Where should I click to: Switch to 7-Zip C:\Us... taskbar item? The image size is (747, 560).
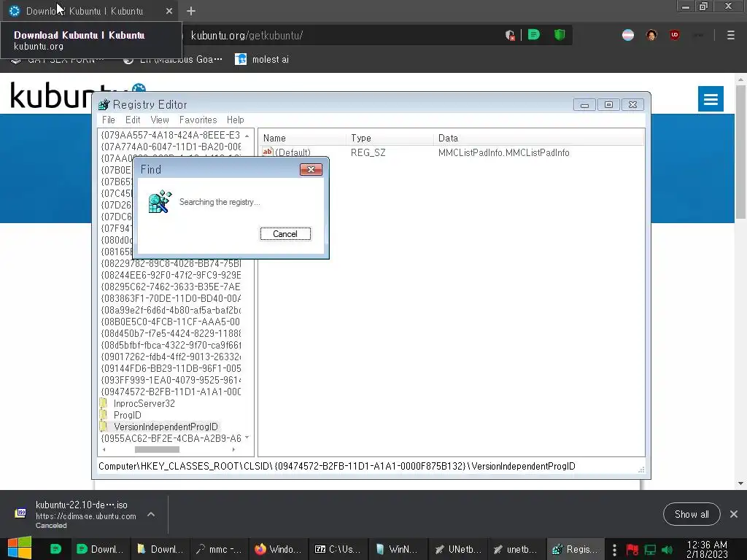[x=338, y=549]
